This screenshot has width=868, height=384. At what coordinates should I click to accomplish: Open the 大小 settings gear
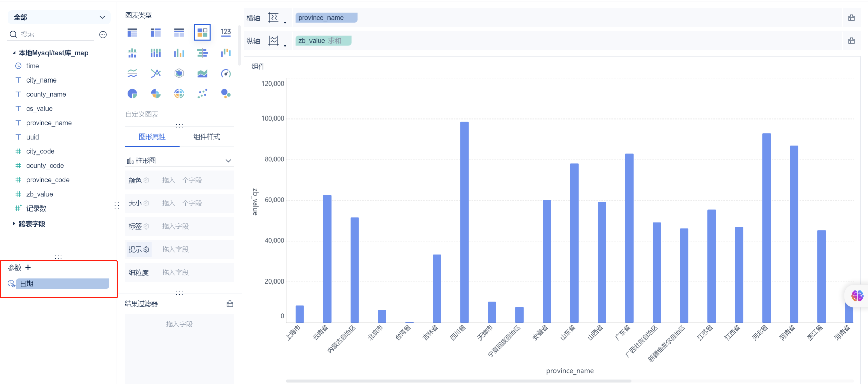point(146,203)
